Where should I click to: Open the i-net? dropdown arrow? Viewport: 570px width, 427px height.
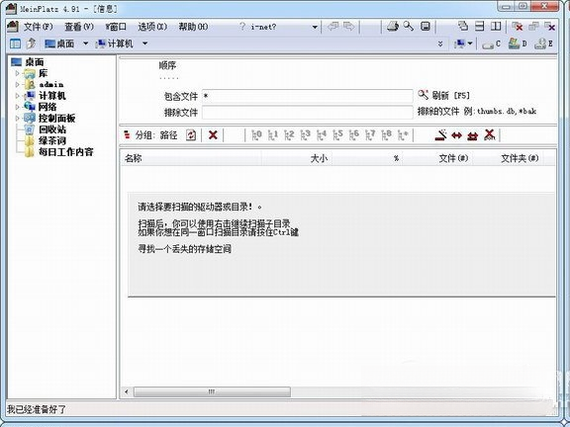[x=315, y=27]
